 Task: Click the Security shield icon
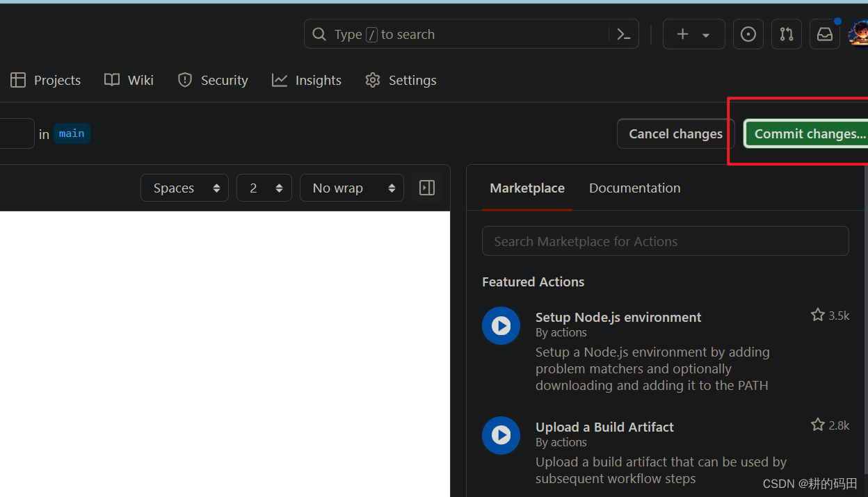click(x=185, y=80)
